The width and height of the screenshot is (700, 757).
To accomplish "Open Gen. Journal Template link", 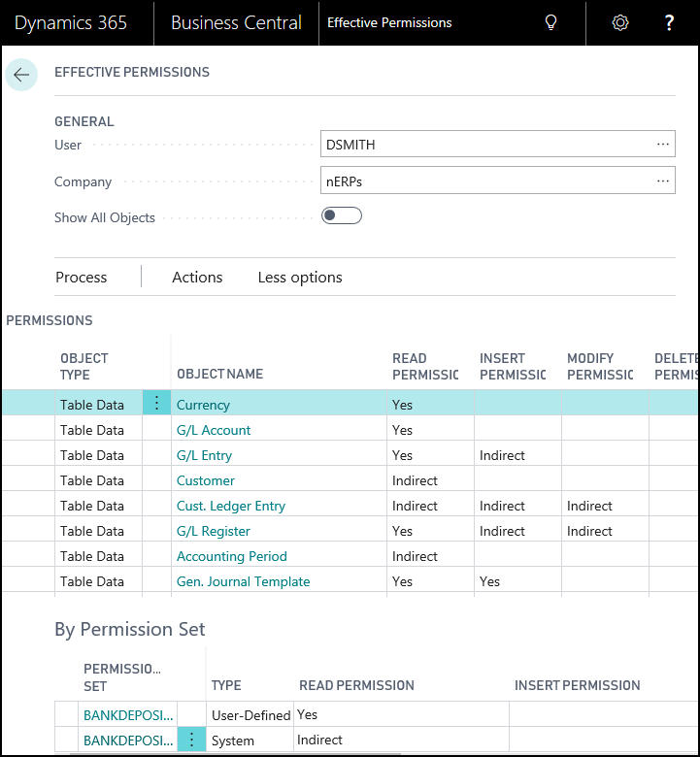I will click(x=243, y=581).
